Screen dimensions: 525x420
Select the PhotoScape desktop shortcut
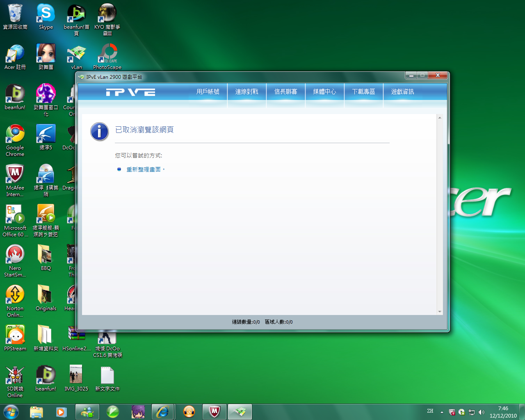107,55
